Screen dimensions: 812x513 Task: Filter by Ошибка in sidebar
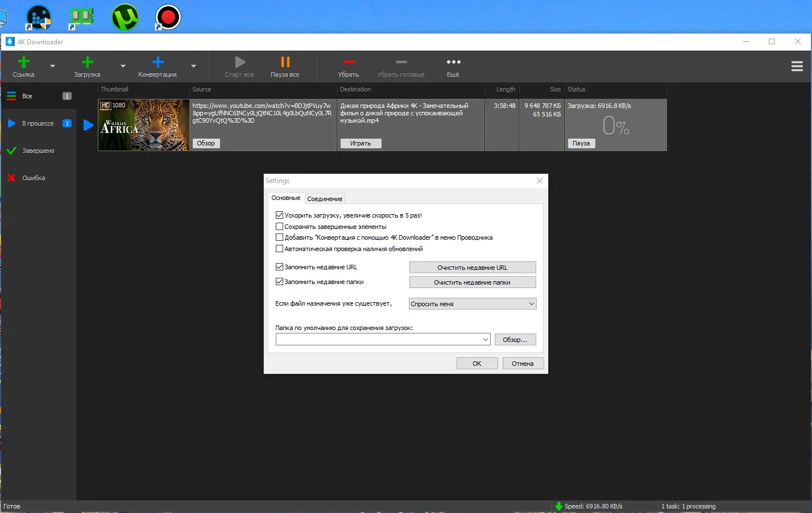point(38,178)
